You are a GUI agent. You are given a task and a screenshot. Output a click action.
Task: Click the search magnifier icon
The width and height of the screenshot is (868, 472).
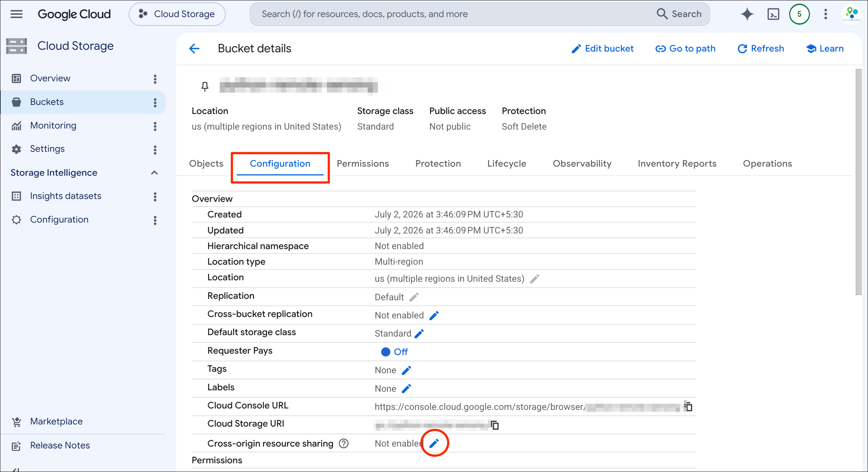pyautogui.click(x=662, y=14)
